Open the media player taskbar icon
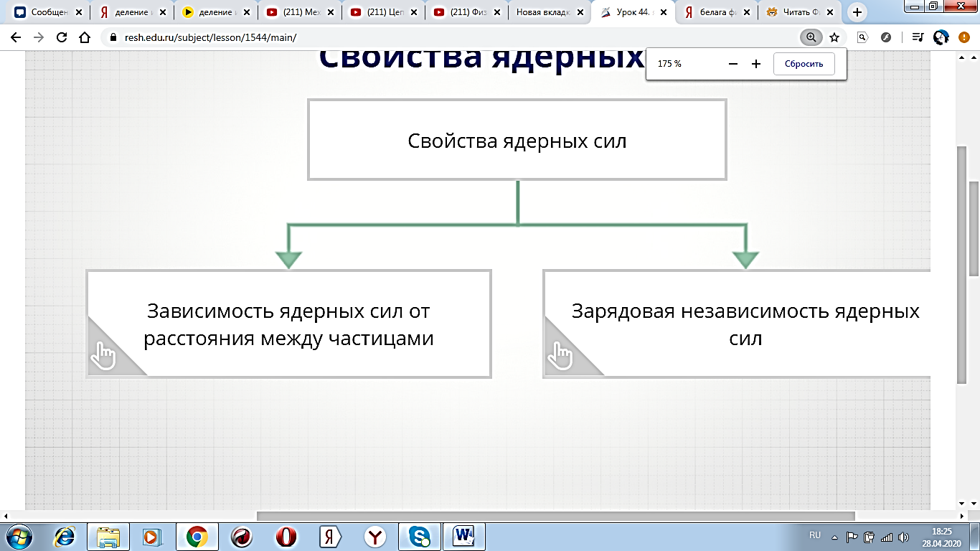The image size is (980, 551). coord(151,537)
